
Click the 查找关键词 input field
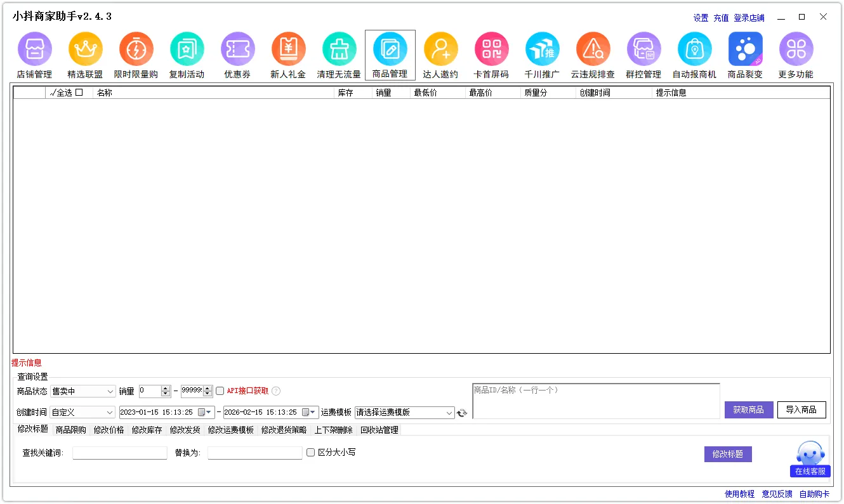click(x=120, y=453)
